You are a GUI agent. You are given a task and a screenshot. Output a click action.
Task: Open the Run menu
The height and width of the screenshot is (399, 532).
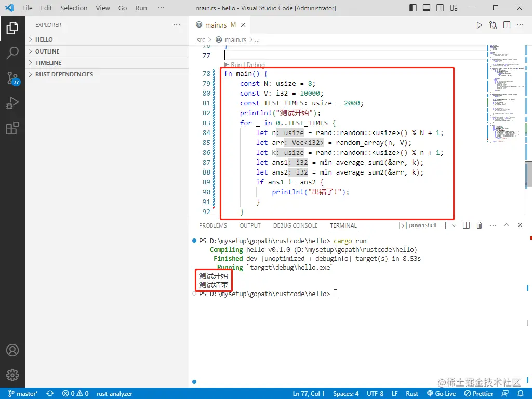point(141,8)
